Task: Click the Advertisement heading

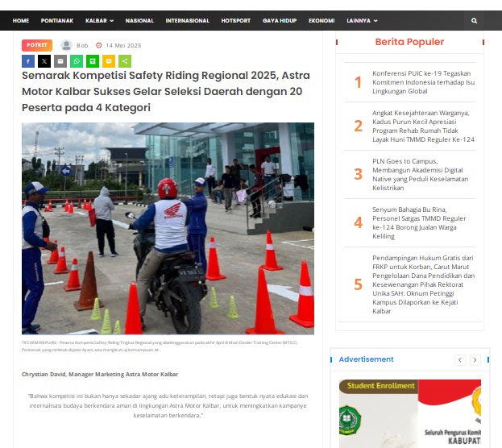Action: [367, 359]
